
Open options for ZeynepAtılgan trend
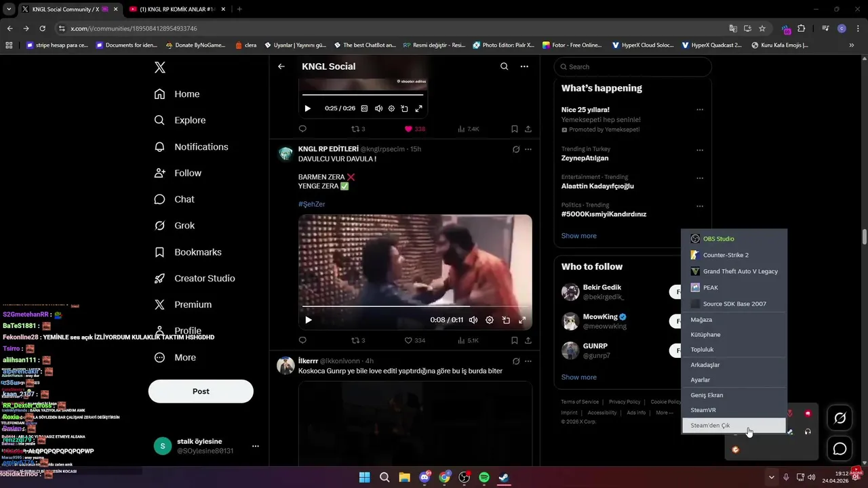point(700,150)
